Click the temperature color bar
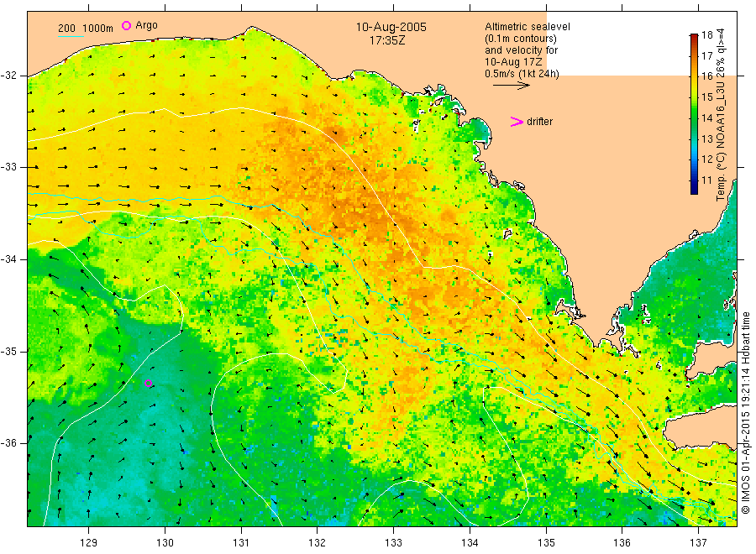Screen dimensions: 756x554 [x=694, y=114]
